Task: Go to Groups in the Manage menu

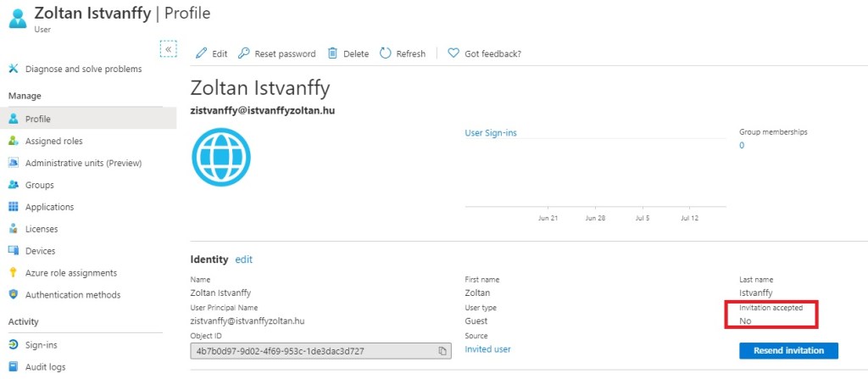Action: (40, 185)
